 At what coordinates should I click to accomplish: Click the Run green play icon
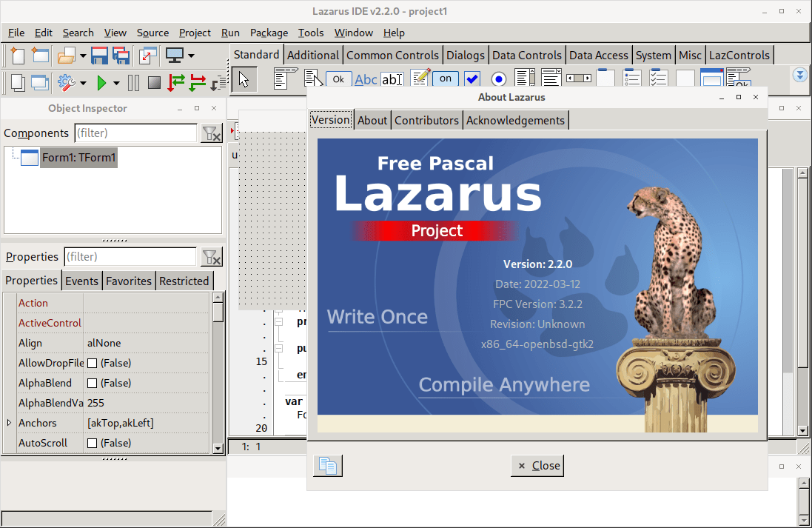(102, 82)
